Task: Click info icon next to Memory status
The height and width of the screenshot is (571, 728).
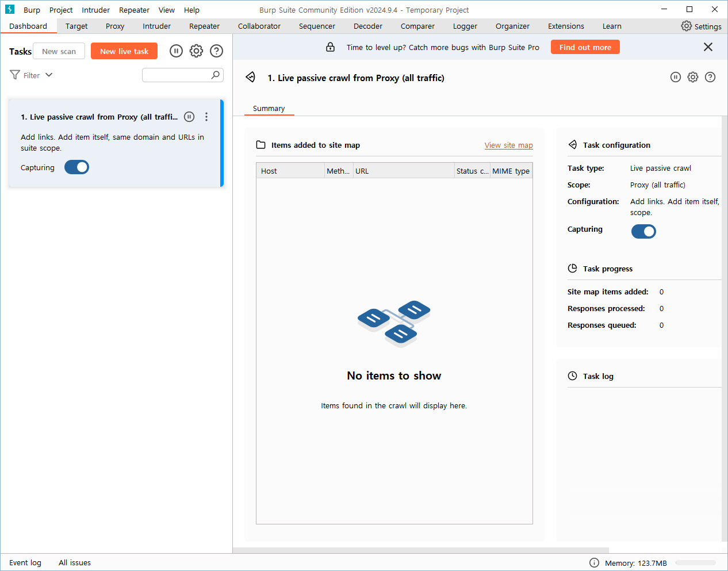Action: 594,563
